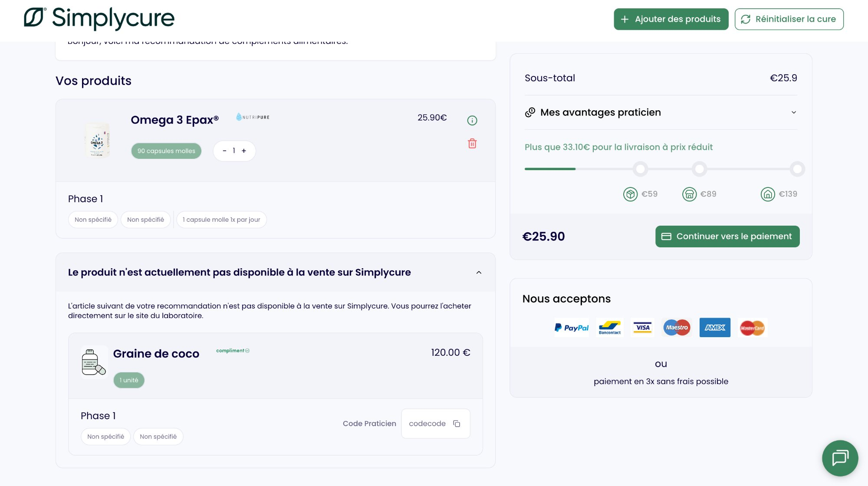
Task: Expand the Mes avantages praticien panel
Action: click(x=794, y=112)
